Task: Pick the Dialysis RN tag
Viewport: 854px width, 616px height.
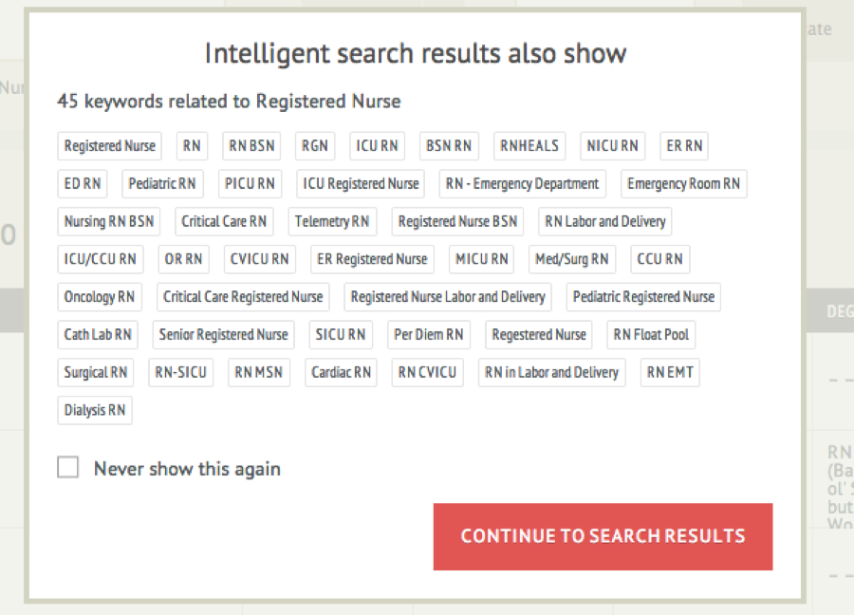Action: pos(95,411)
